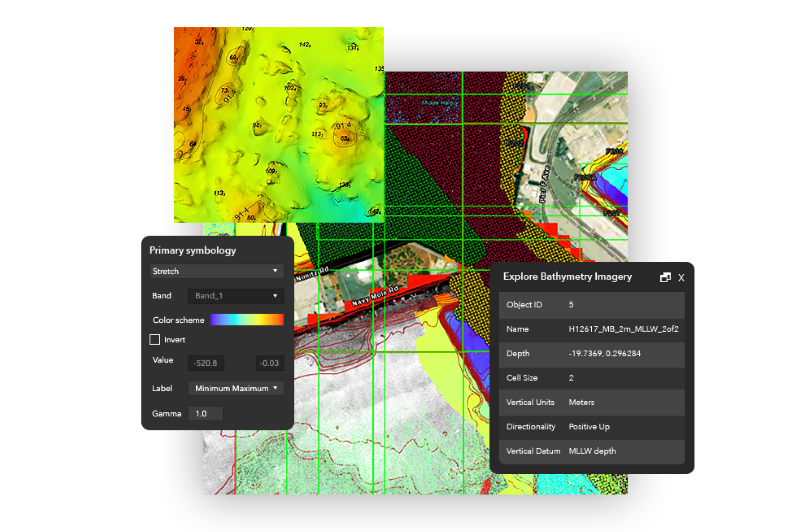Click the Nimitz Rd label on map
The width and height of the screenshot is (798, 532).
312,274
